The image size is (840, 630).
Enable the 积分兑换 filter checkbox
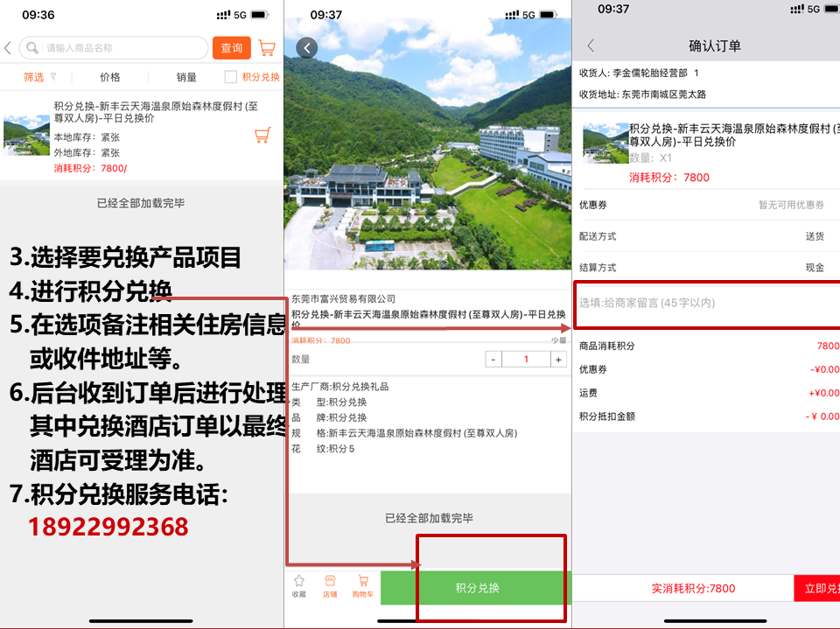point(230,78)
